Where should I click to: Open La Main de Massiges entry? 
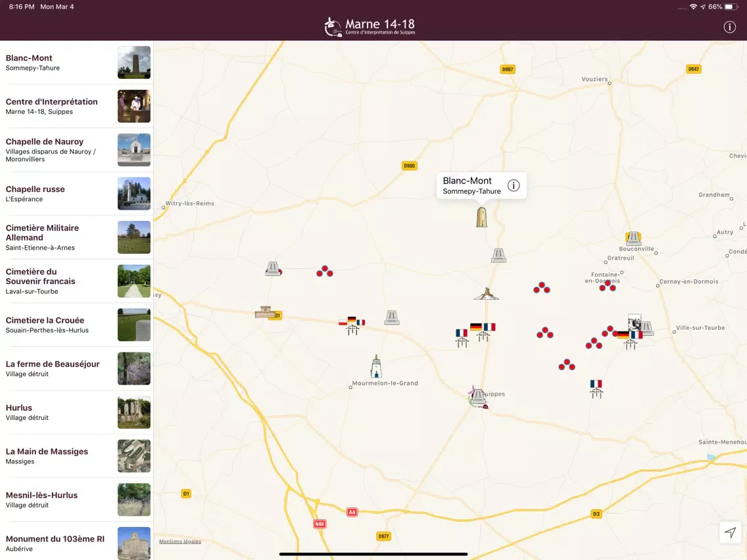pyautogui.click(x=76, y=455)
